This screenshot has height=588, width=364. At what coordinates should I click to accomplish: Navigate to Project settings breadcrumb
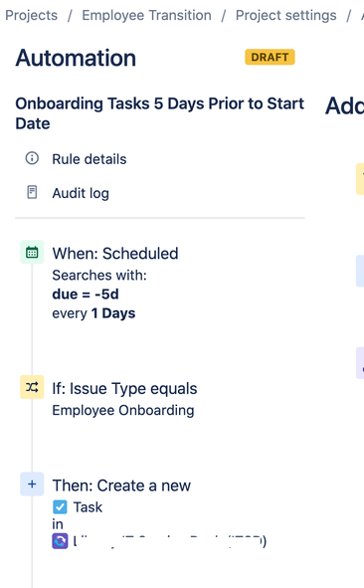[x=286, y=15]
